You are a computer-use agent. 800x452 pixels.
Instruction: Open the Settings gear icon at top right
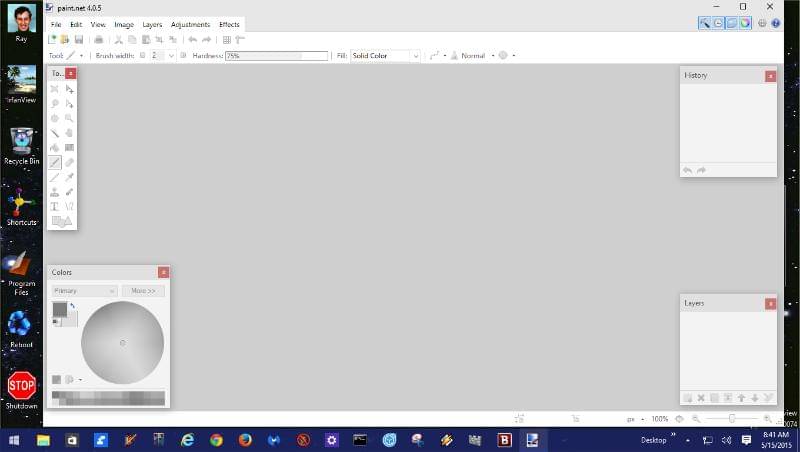763,23
